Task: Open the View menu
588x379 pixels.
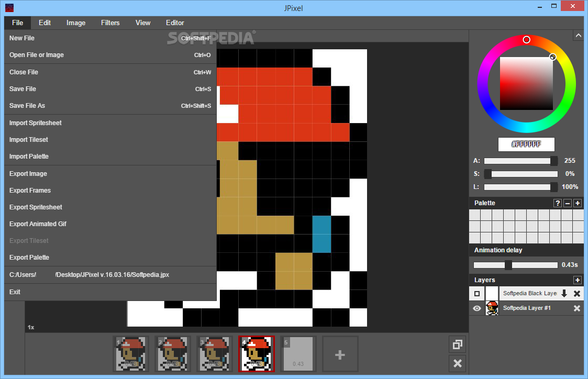Action: [143, 23]
